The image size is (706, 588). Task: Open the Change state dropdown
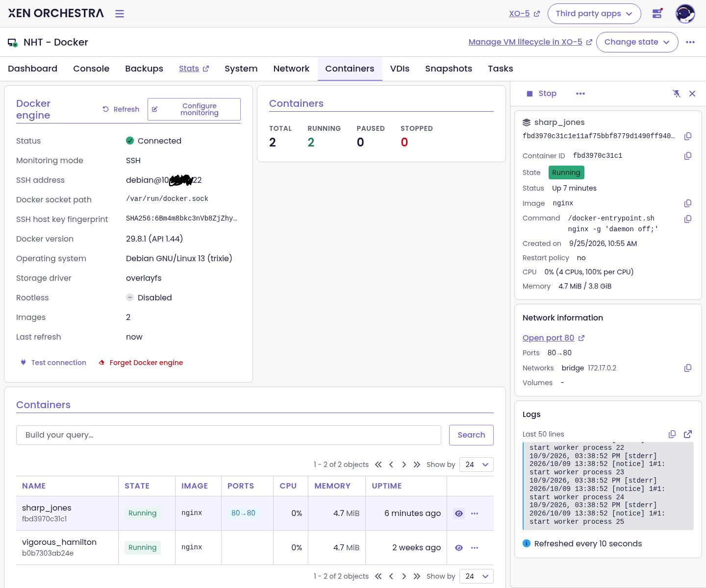click(637, 42)
